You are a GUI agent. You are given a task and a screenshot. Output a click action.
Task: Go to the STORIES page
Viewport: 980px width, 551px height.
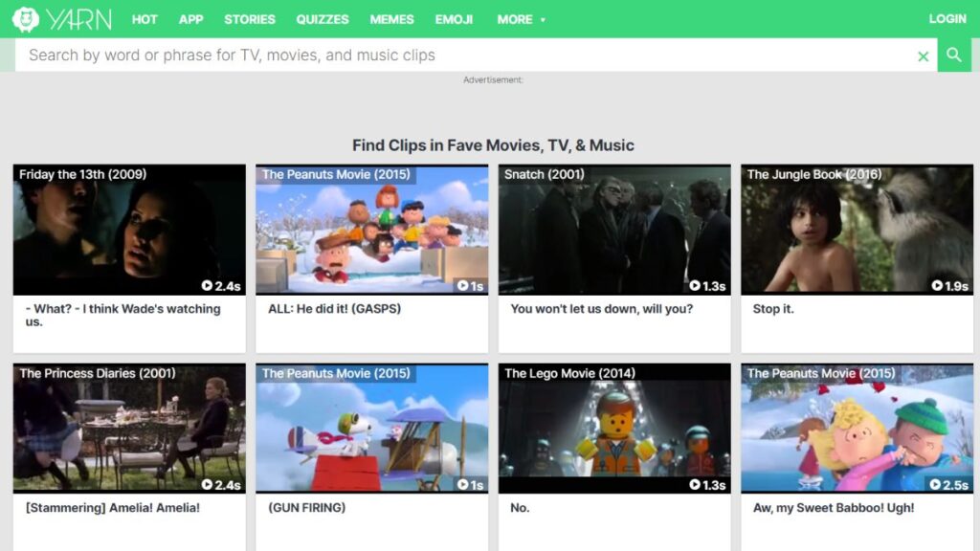point(249,19)
